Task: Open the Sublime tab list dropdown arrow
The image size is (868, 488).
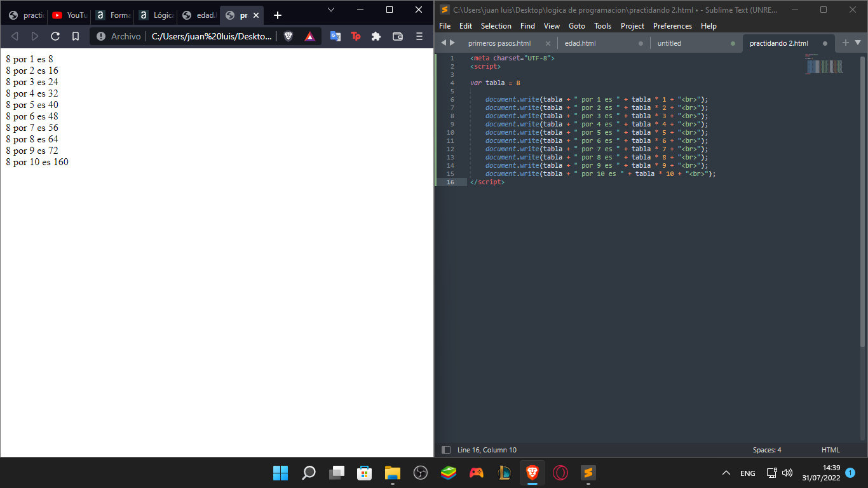Action: tap(858, 43)
